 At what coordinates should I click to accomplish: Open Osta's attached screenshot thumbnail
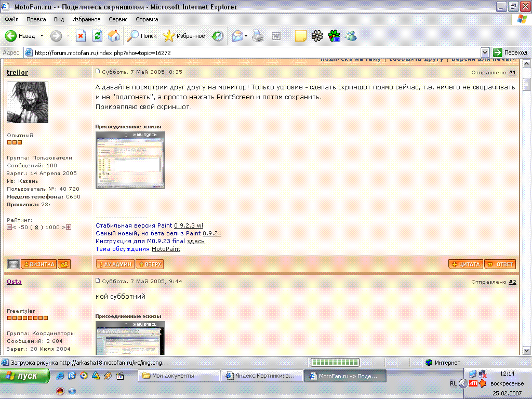point(130,338)
